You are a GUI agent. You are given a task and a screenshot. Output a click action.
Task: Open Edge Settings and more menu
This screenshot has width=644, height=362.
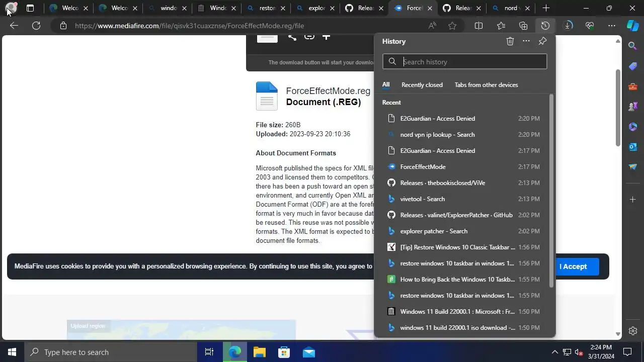pos(612,26)
